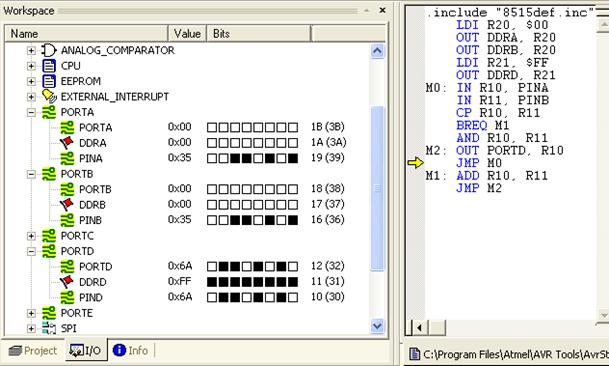
Task: Click the PINB address 16 (36)
Action: tap(327, 220)
